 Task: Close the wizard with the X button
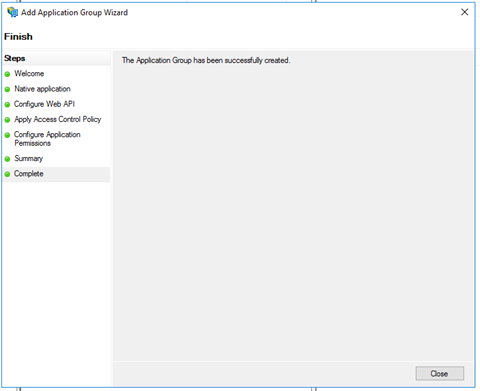coord(464,12)
